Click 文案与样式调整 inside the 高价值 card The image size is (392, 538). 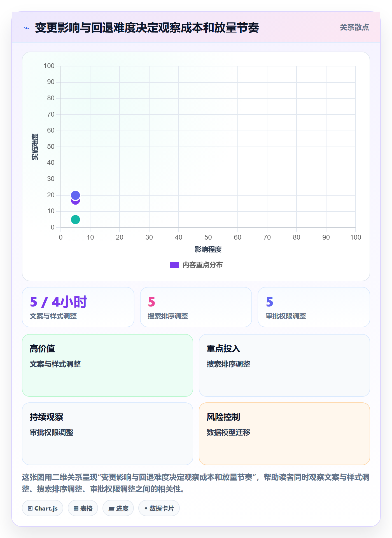[x=55, y=364]
